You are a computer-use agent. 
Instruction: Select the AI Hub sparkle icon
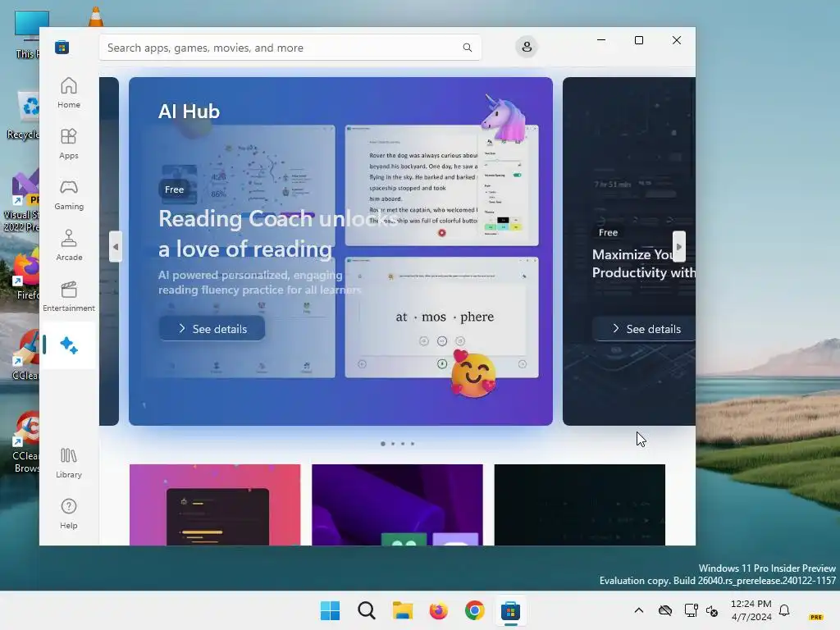click(x=69, y=345)
